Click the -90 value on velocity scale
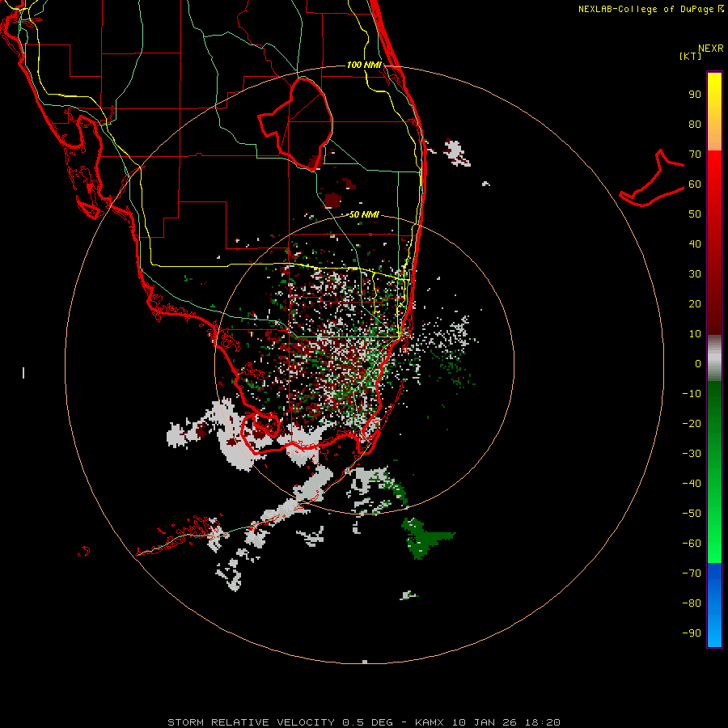Viewport: 728px width, 728px height. [x=692, y=633]
